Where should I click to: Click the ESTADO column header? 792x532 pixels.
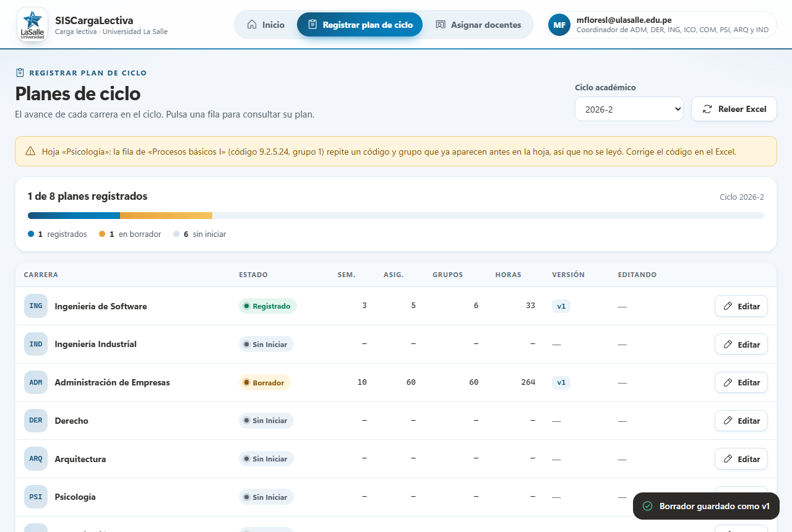point(254,275)
